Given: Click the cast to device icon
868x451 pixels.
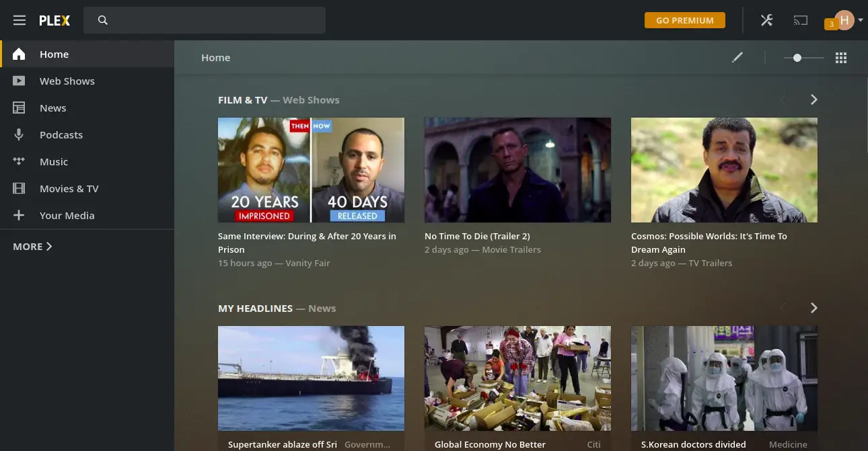Looking at the screenshot, I should 800,20.
